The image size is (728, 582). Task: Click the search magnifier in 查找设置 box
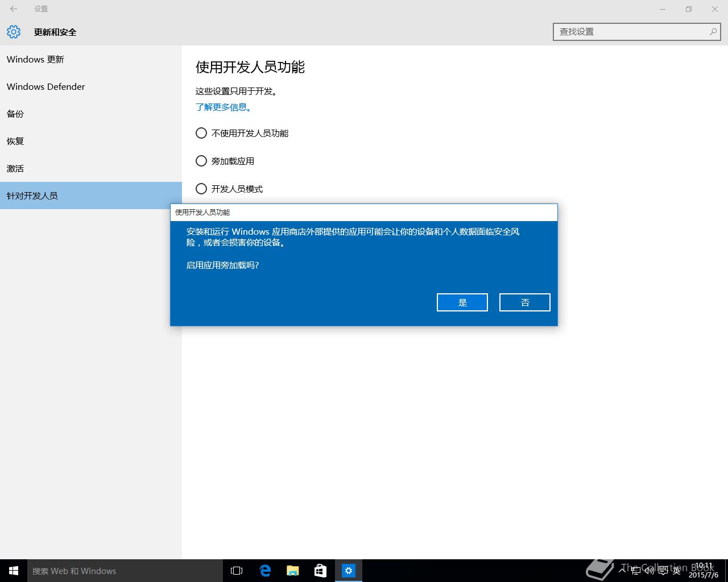(x=713, y=32)
